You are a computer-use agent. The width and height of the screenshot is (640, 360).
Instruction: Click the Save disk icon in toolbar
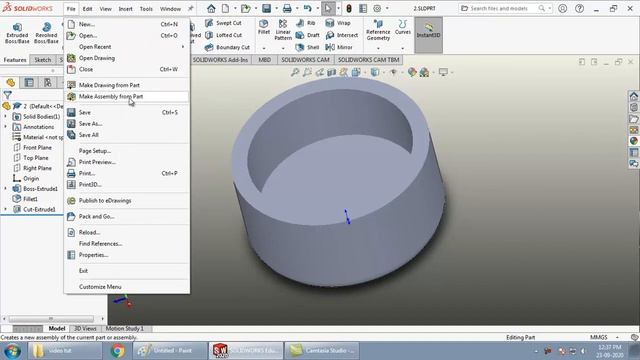point(267,8)
